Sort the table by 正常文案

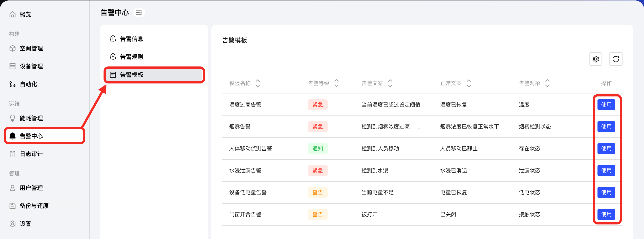coord(469,83)
